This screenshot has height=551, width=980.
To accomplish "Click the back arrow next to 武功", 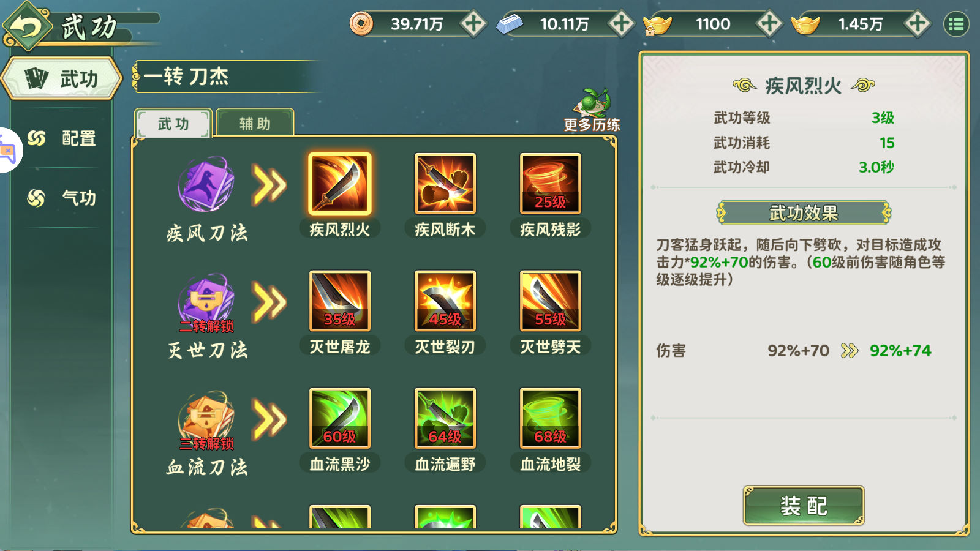I will 26,26.
